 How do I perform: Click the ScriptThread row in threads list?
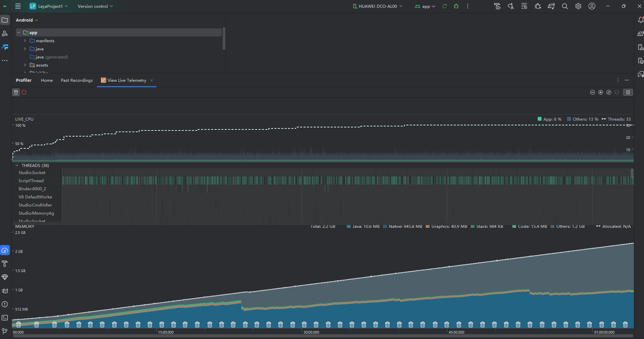pyautogui.click(x=31, y=180)
